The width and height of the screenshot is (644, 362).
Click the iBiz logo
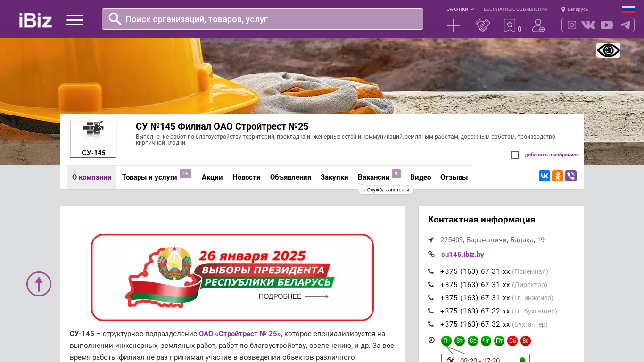(35, 20)
